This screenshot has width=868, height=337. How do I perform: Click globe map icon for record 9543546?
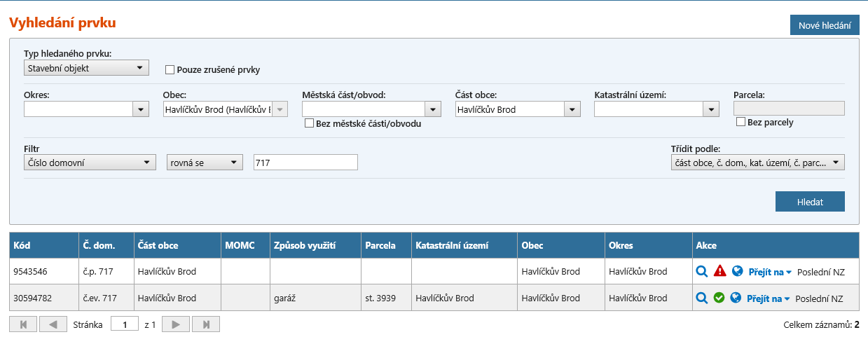(x=737, y=271)
